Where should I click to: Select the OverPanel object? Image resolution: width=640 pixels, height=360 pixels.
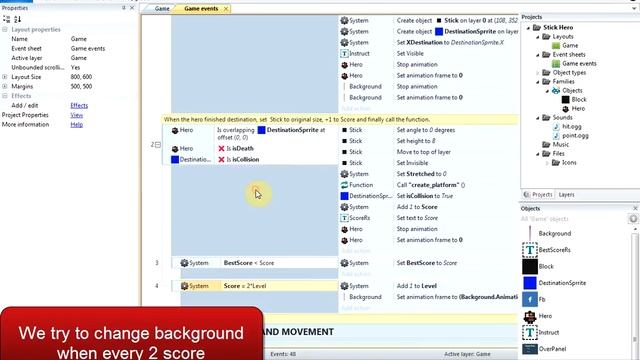pyautogui.click(x=552, y=349)
